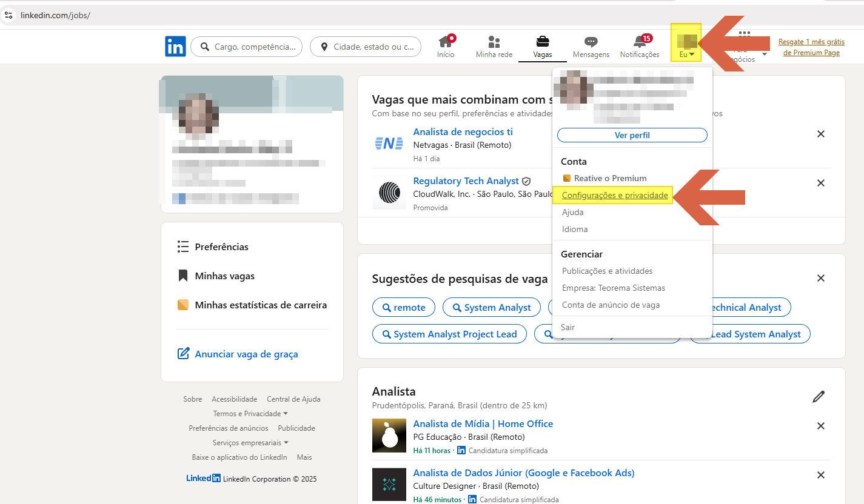The width and height of the screenshot is (864, 504).
Task: Select Idioma in account menu
Action: point(575,230)
